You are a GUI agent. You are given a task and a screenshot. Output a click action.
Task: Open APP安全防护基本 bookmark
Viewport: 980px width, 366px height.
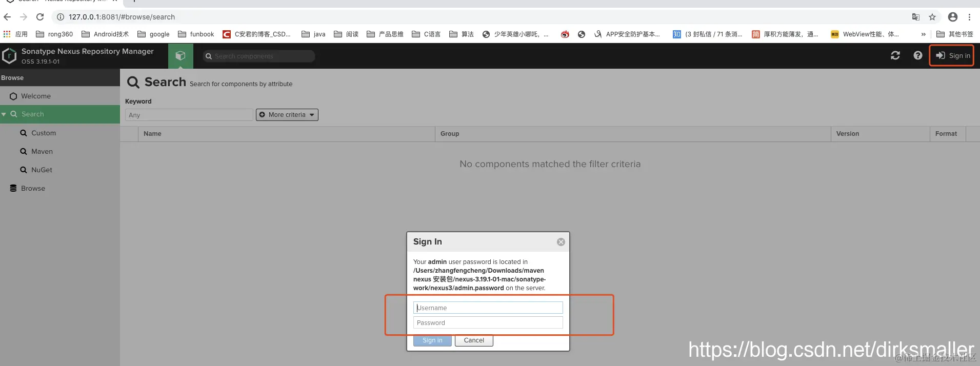[x=627, y=34]
